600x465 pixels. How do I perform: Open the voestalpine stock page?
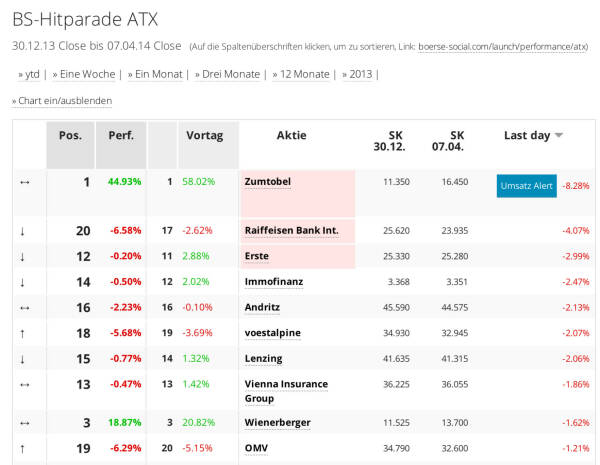tap(272, 332)
